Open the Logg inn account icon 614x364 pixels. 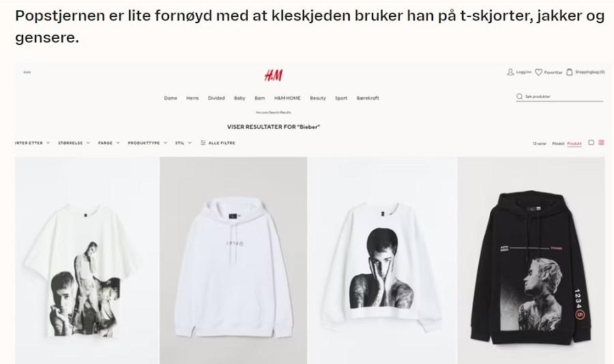click(510, 72)
